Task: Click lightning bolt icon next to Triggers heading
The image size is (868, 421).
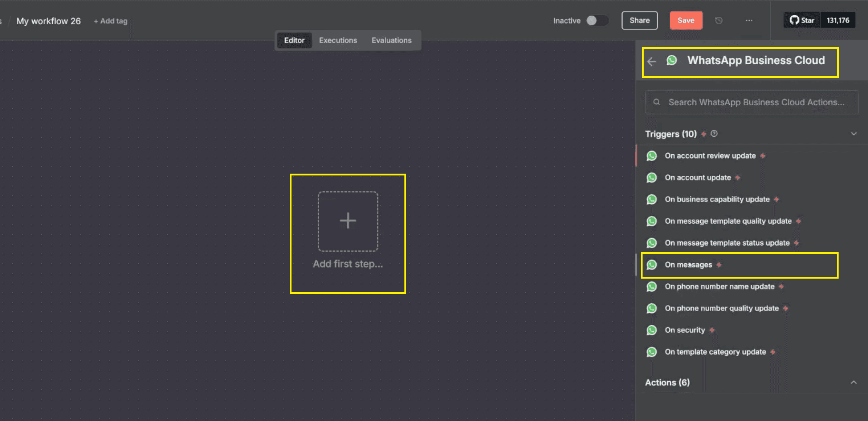Action: point(704,134)
